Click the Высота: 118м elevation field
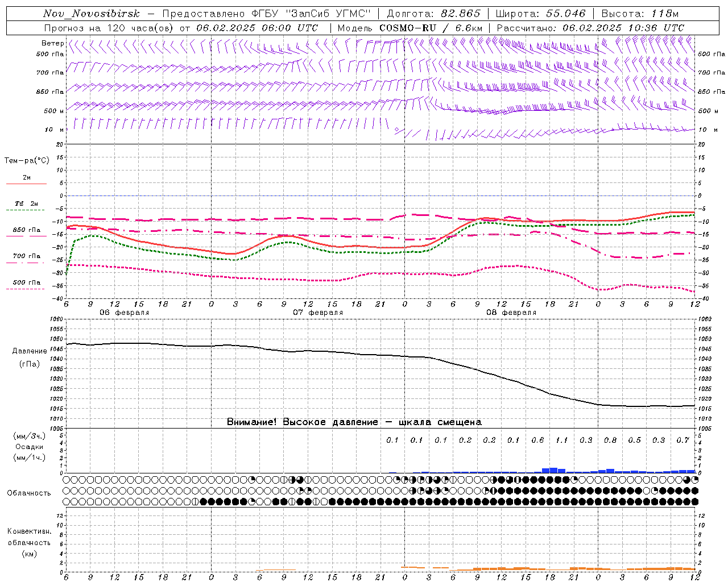The image size is (728, 582). 640,14
